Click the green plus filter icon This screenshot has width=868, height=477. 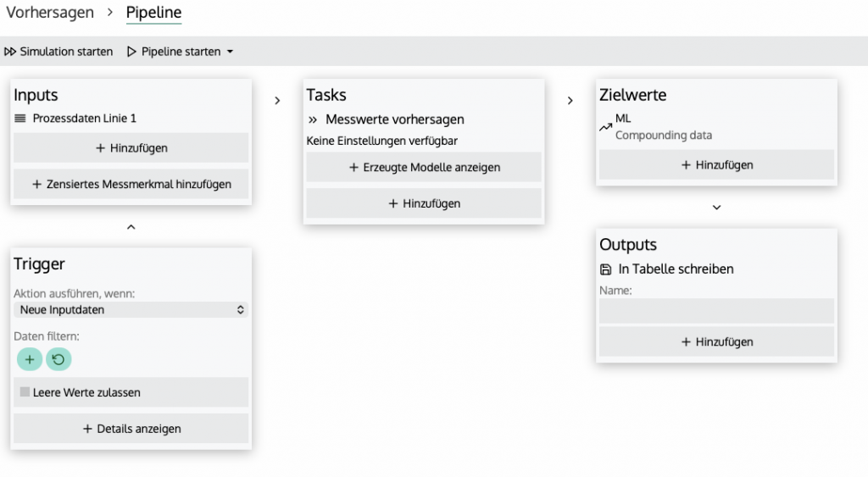coord(30,359)
